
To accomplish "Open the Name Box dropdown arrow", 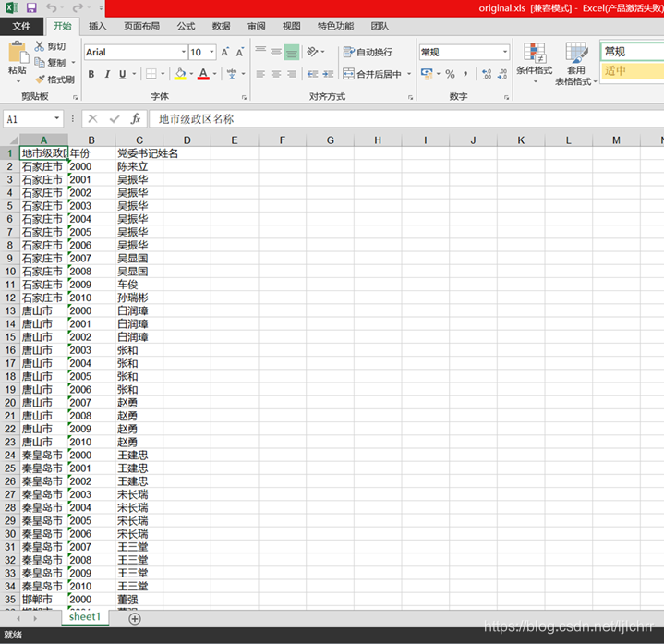I will [56, 118].
